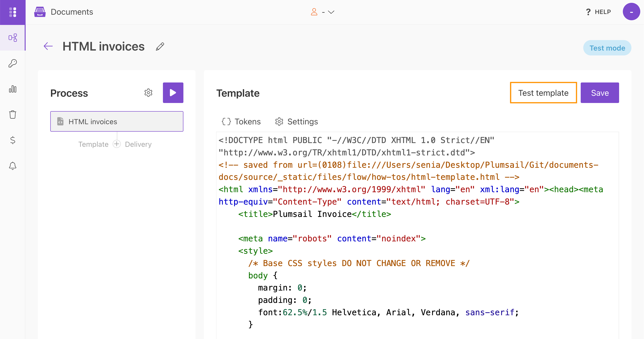Image resolution: width=644 pixels, height=339 pixels.
Task: Open the Reports bar chart icon
Action: pos(13,89)
